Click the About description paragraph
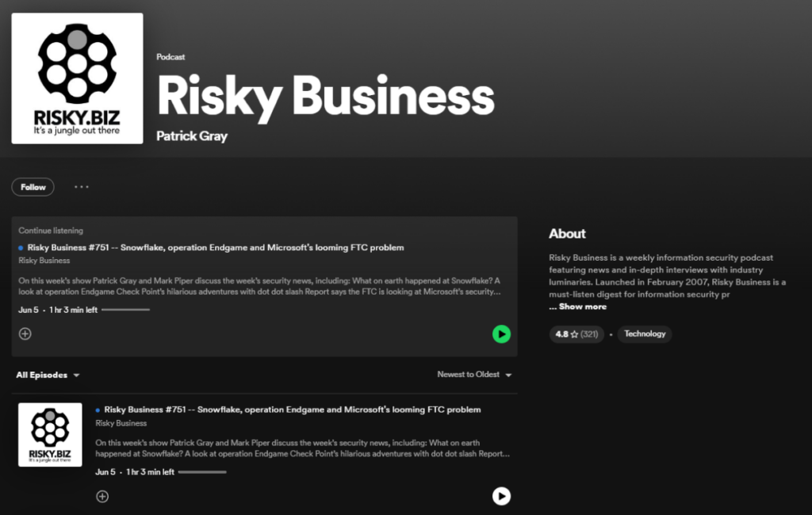812x515 pixels. coord(668,276)
